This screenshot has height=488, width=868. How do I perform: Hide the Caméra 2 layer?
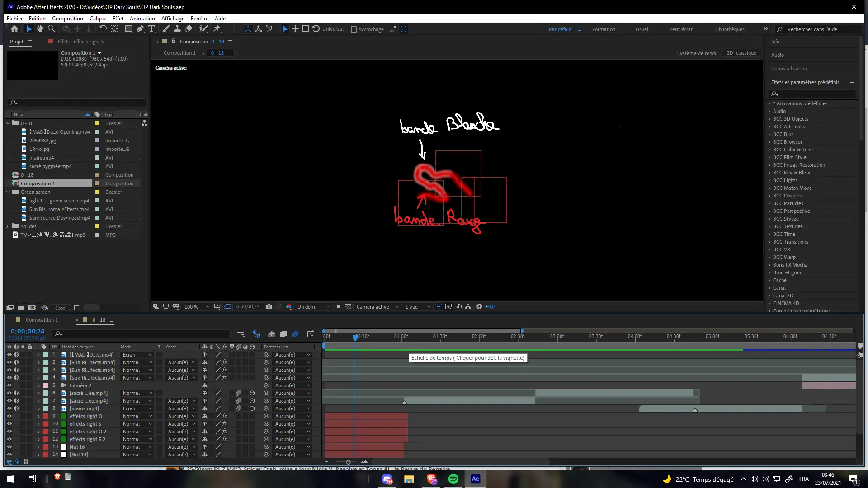(9, 385)
